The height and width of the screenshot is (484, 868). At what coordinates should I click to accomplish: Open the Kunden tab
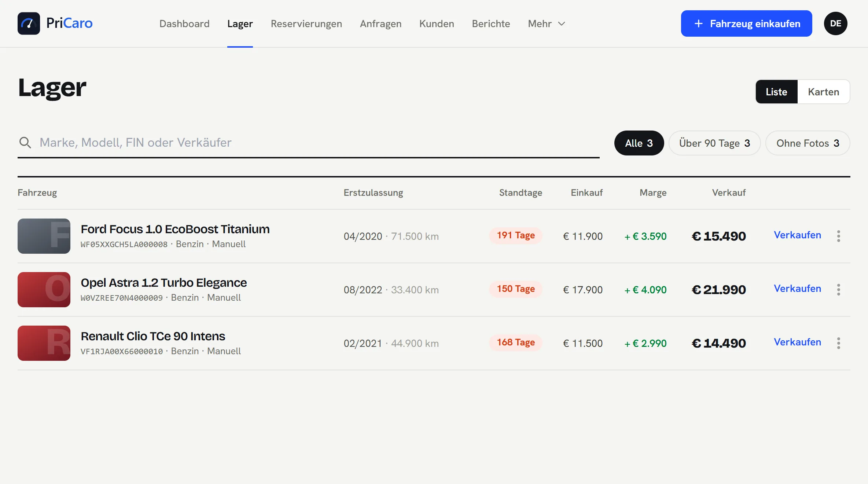pyautogui.click(x=437, y=23)
